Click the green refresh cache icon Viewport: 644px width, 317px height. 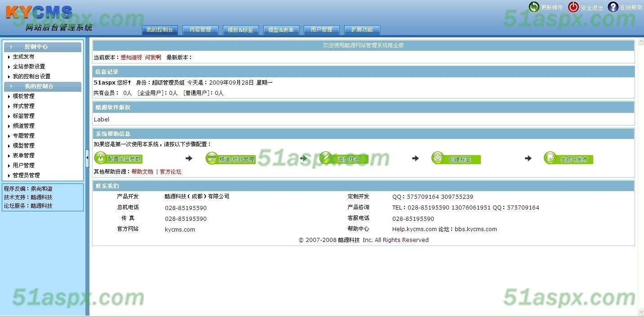(x=533, y=7)
